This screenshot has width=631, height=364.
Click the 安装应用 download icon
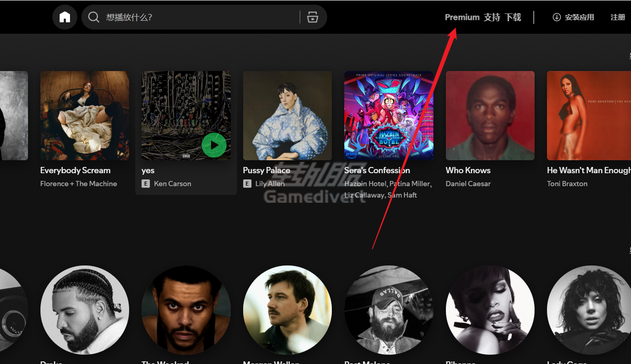pos(556,17)
